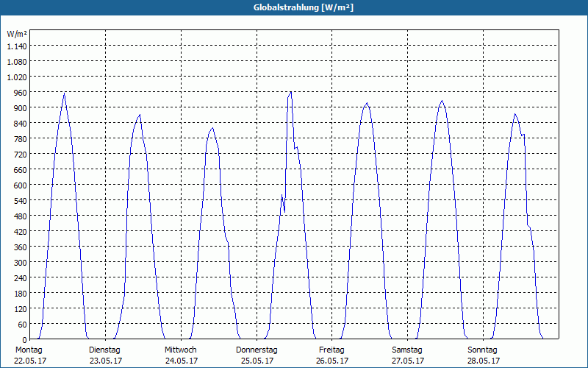Viewport: 588px width, 368px height.
Task: Click the 25.05.17 date label
Action: click(x=257, y=361)
